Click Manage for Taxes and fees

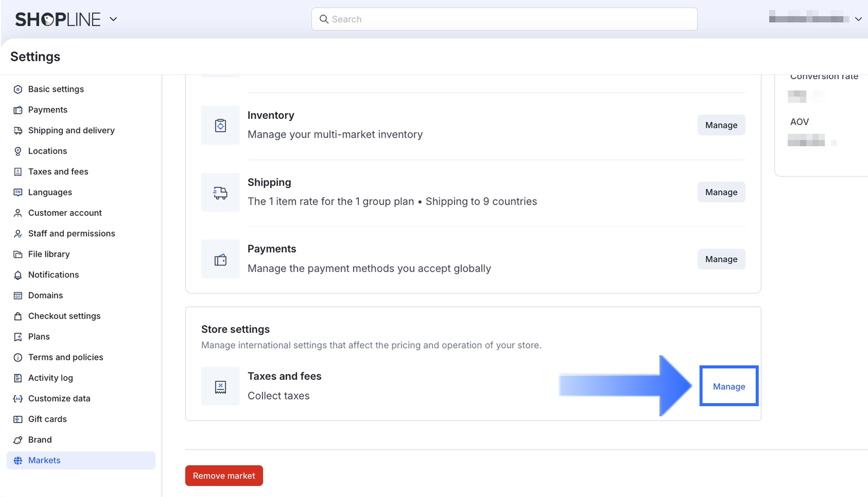(x=729, y=387)
